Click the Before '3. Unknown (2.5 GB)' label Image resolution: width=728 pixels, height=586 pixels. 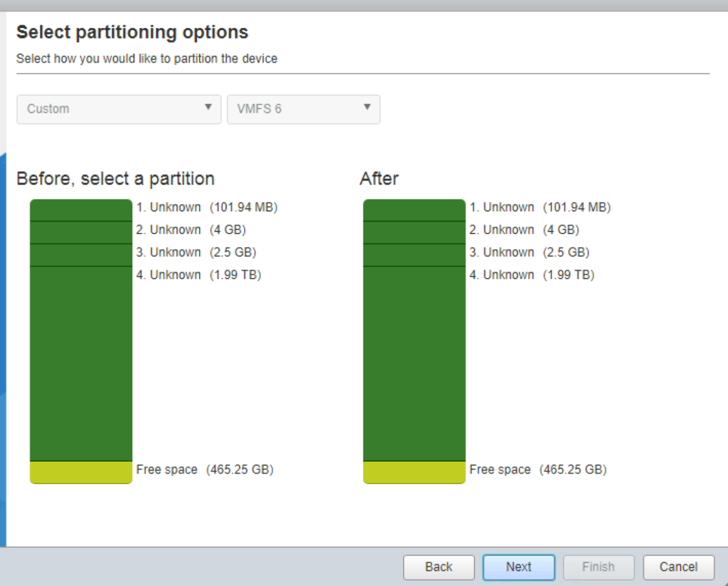point(196,253)
